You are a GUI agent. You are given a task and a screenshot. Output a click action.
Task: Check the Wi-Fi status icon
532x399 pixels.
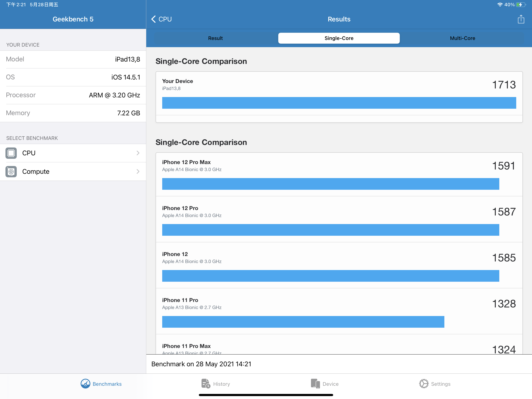coord(500,4)
